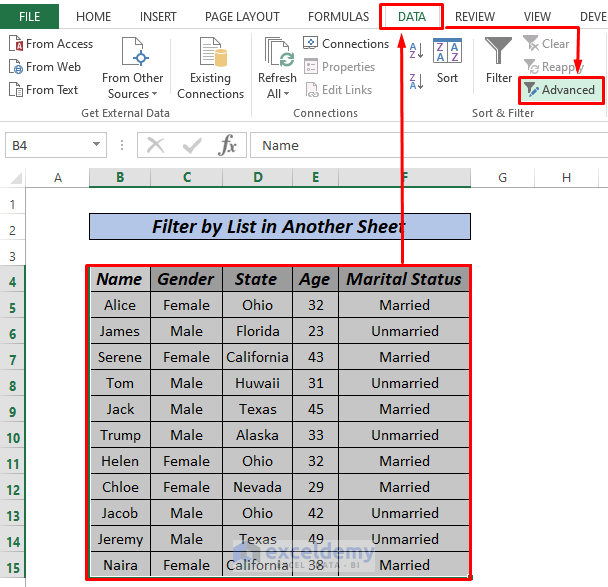The image size is (608, 587).
Task: Toggle the Filter funnel button
Action: pyautogui.click(x=499, y=61)
